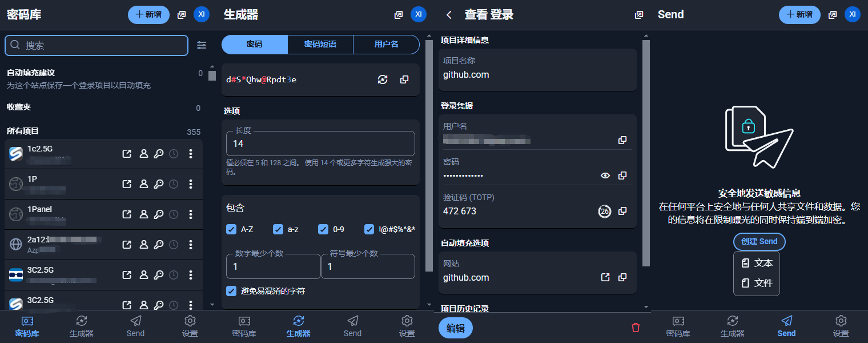Viewport: 868px width, 343px height.
Task: Copy the TOTP verification code
Action: pos(622,211)
